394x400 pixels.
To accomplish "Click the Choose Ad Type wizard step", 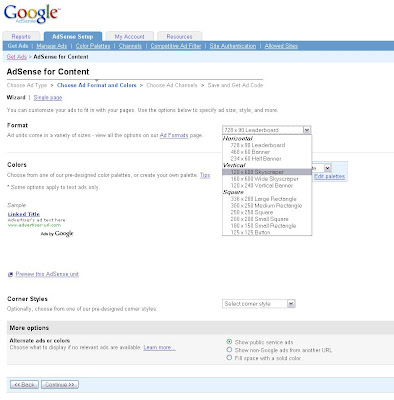I will 27,85.
